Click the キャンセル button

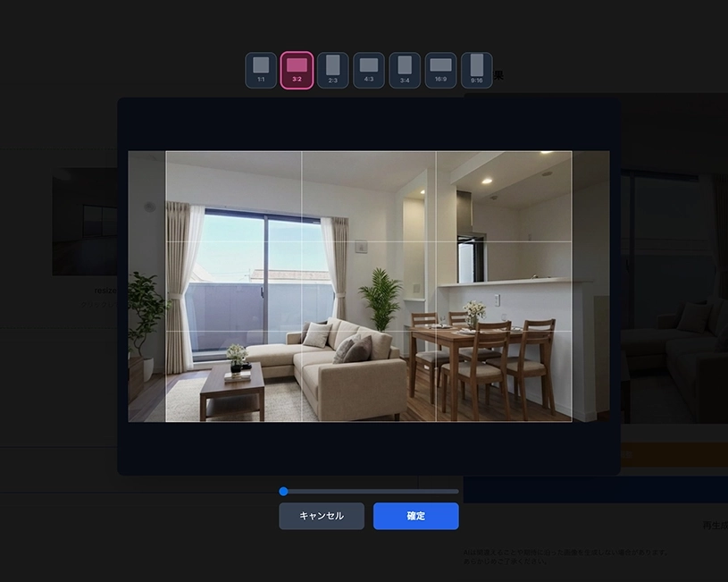coord(322,516)
